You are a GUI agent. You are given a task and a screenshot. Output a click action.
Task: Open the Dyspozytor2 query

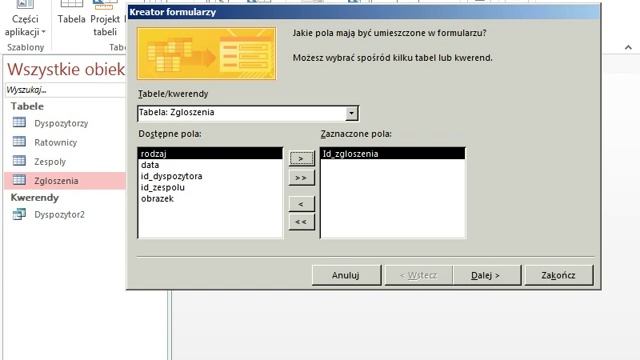tap(59, 215)
